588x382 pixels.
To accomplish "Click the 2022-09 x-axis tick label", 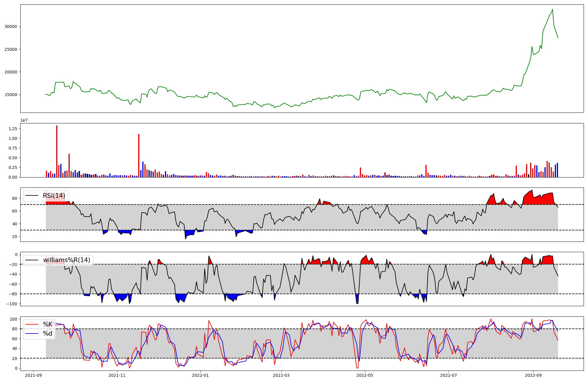I will coord(533,375).
